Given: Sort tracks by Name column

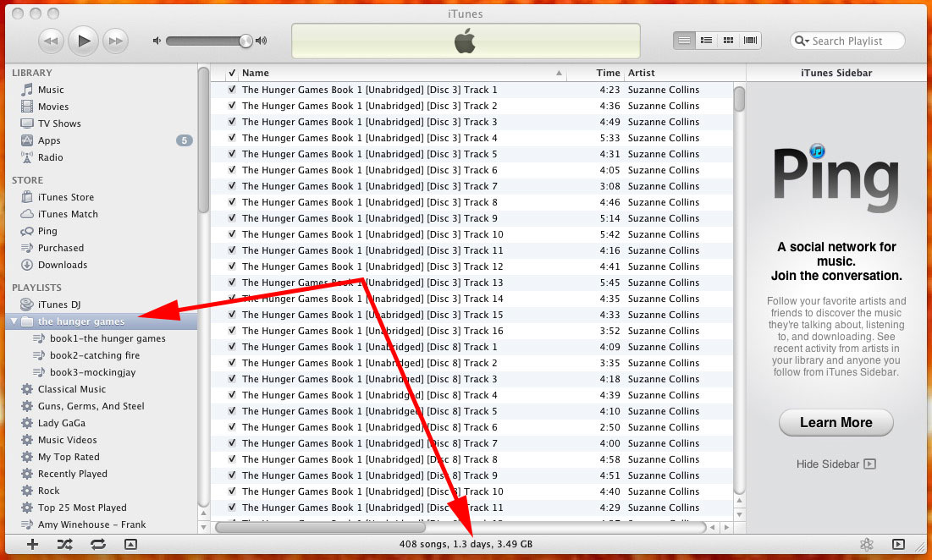Looking at the screenshot, I should tap(402, 73).
